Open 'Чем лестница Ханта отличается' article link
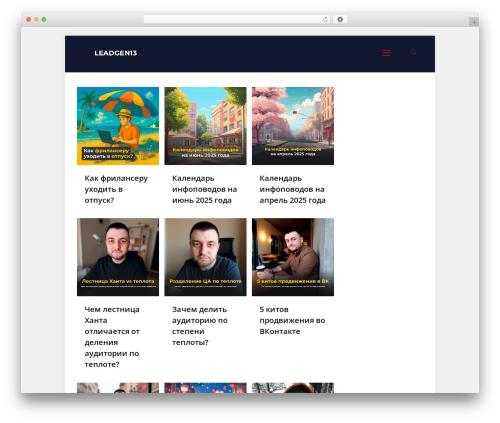 (x=112, y=337)
